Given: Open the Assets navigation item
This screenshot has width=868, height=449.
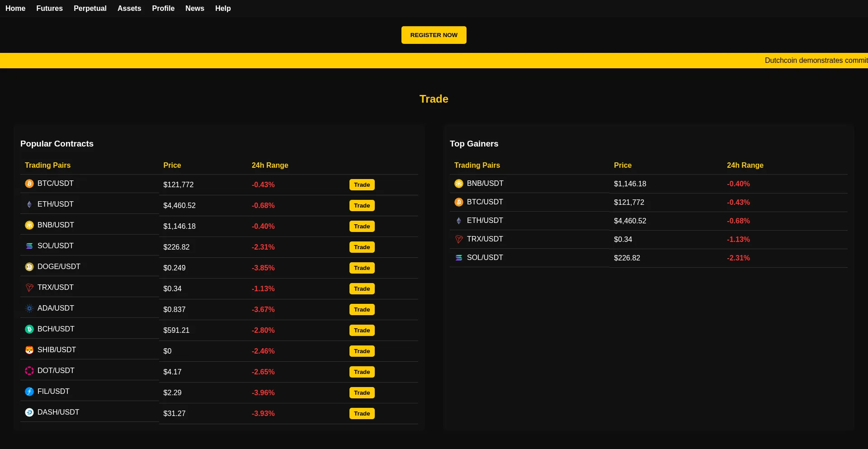Looking at the screenshot, I should 129,9.
